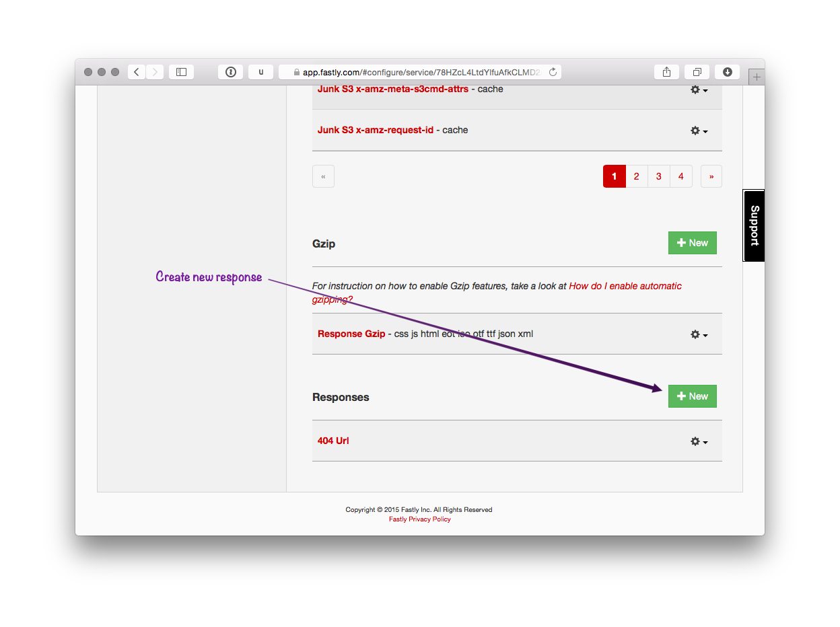
Task: Select pagination page 2
Action: (637, 176)
